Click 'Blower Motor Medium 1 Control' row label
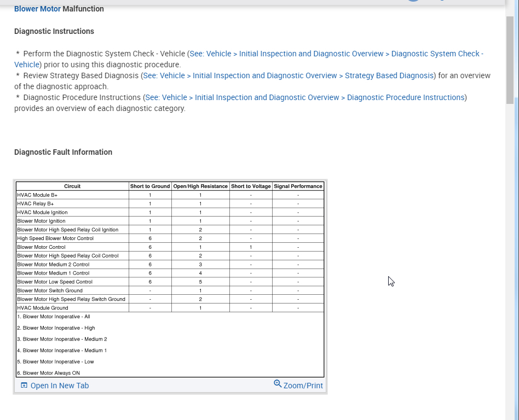Screen dimensions: 519x420 tap(53, 273)
